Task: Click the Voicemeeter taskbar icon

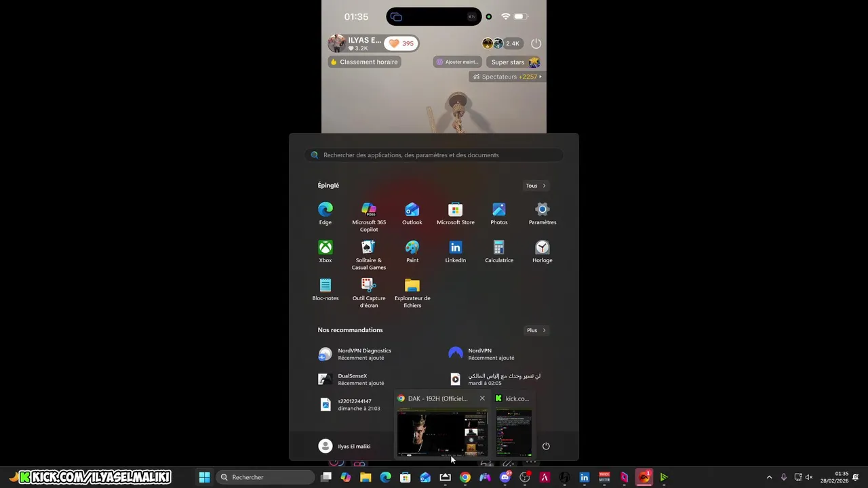Action: (604, 477)
